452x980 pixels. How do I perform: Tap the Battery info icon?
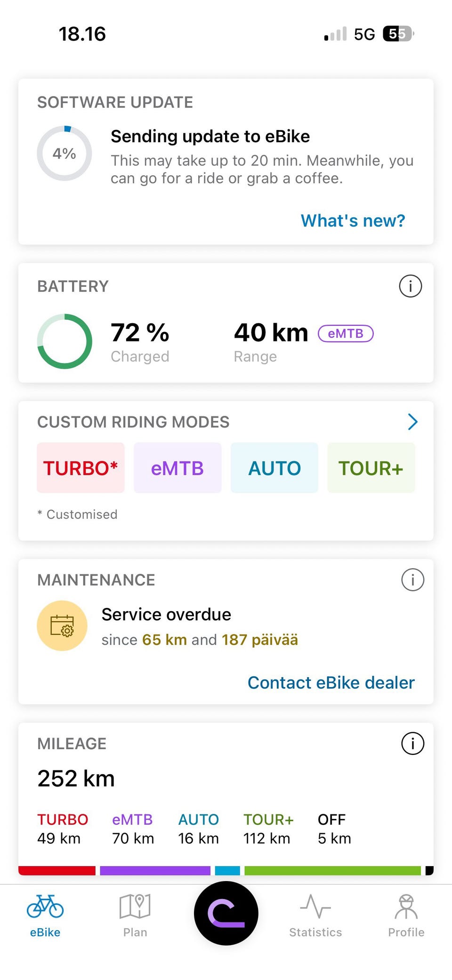410,286
